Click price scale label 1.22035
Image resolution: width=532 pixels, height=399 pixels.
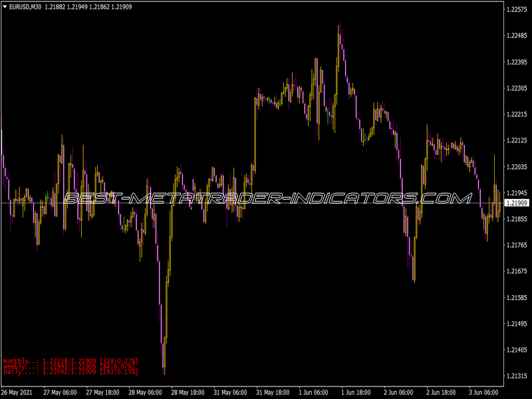[x=517, y=167]
